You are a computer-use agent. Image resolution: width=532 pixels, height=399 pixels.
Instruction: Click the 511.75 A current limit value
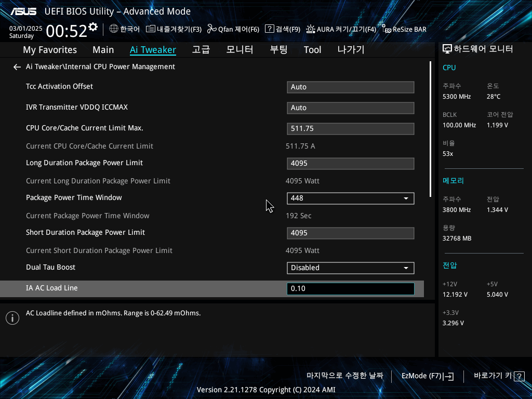pyautogui.click(x=300, y=146)
